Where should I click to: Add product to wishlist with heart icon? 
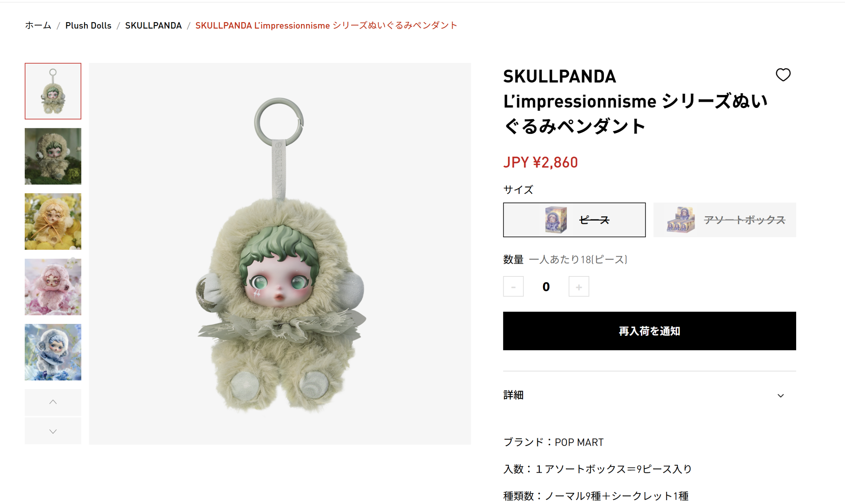tap(783, 75)
